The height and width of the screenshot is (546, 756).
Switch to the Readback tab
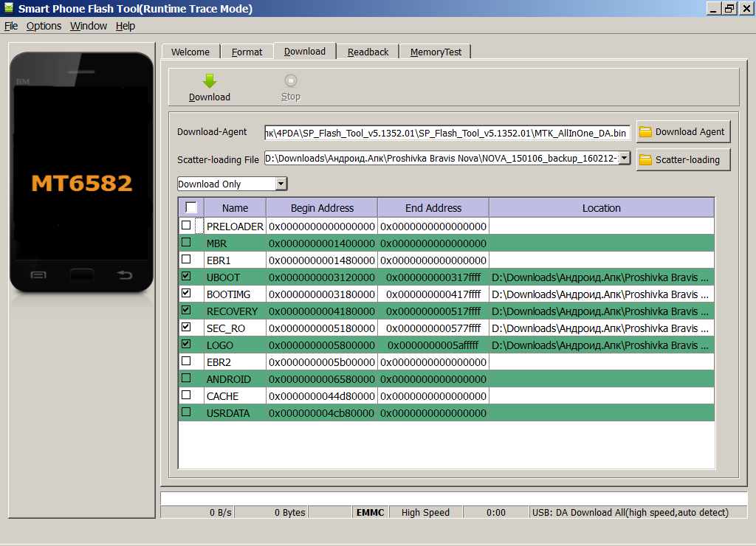368,52
